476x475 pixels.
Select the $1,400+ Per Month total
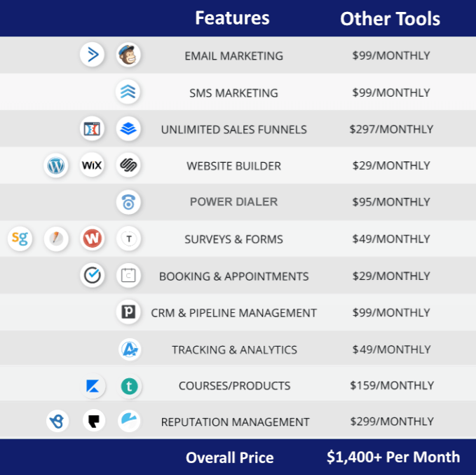(393, 457)
